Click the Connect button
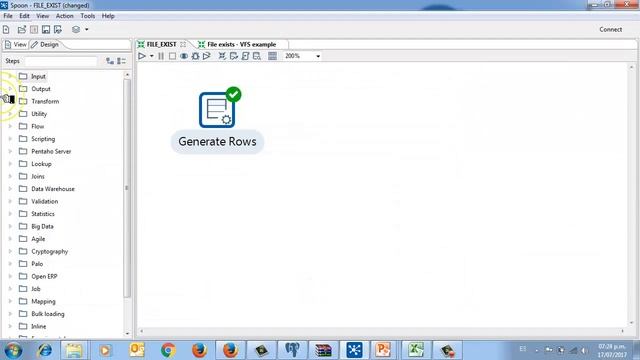 click(x=610, y=29)
